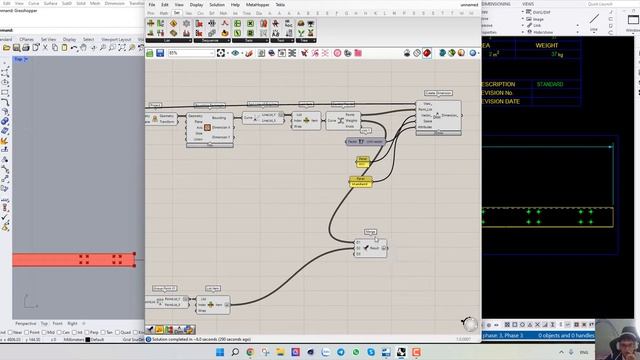640x360 pixels.
Task: Select the Create Dimension component
Action: (438, 118)
